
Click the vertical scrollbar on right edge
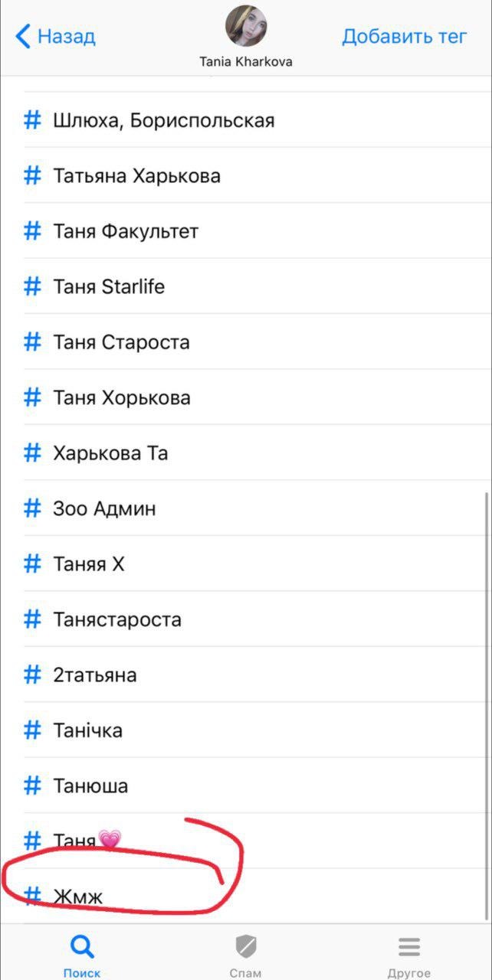pyautogui.click(x=486, y=706)
